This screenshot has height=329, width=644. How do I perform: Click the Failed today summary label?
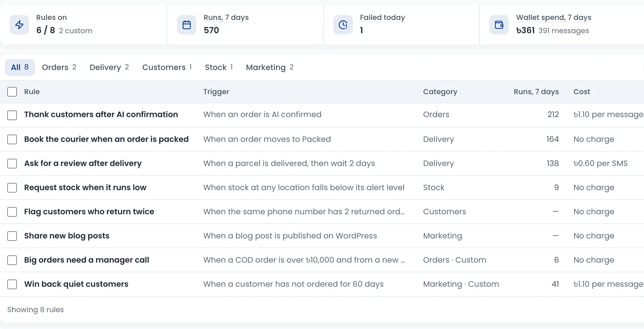pos(382,18)
